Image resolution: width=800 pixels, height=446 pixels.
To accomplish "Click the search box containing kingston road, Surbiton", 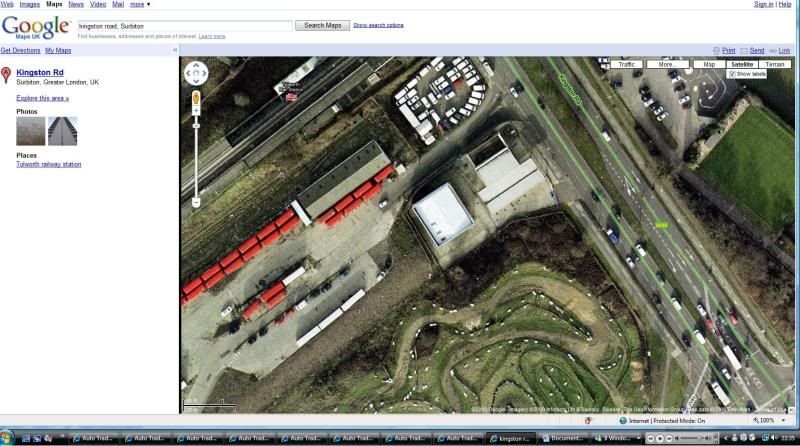I will (184, 25).
